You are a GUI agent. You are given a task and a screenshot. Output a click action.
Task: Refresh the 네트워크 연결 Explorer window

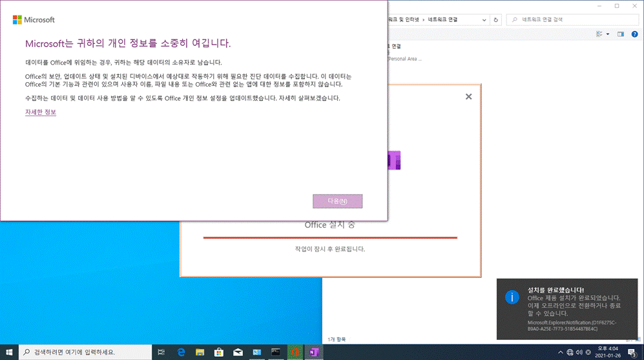[x=495, y=20]
